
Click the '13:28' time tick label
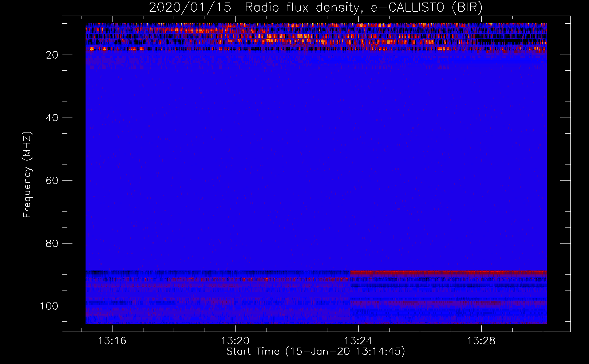pyautogui.click(x=481, y=341)
